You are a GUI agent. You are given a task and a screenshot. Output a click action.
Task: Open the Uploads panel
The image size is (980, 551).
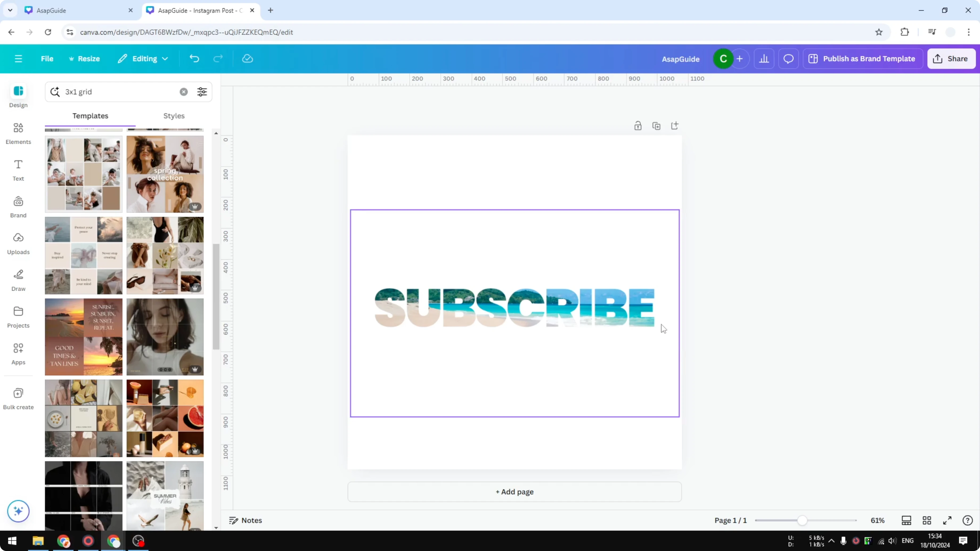[x=18, y=243]
